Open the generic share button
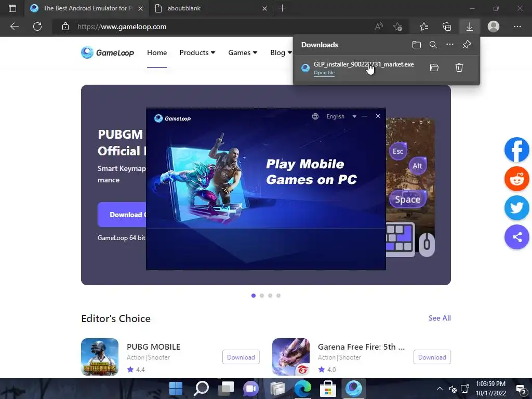Image resolution: width=532 pixels, height=399 pixels. pos(517,237)
